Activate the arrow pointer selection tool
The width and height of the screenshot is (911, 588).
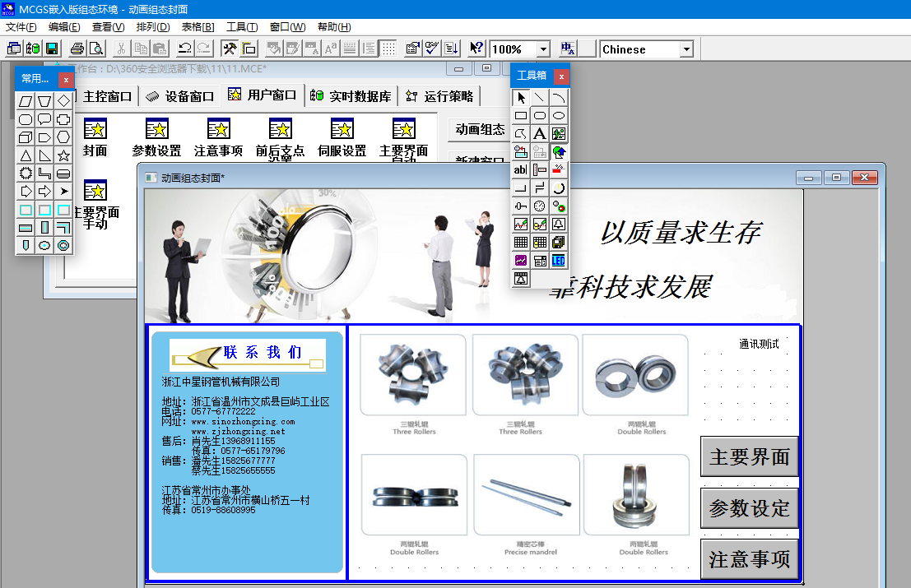click(x=521, y=97)
